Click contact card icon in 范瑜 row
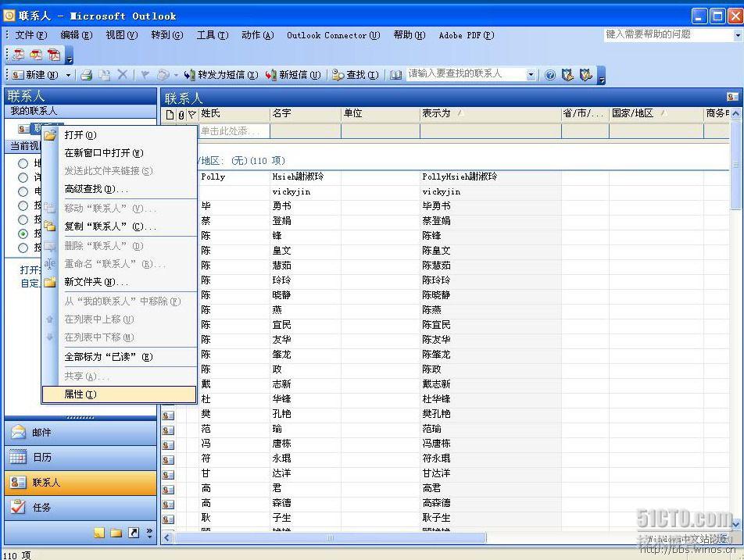744x560 pixels. 168,430
